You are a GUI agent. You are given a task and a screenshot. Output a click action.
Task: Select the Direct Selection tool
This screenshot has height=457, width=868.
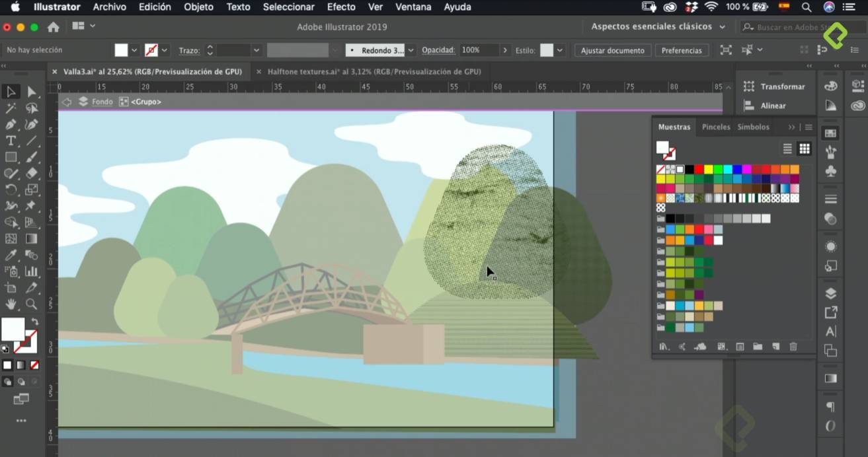31,92
